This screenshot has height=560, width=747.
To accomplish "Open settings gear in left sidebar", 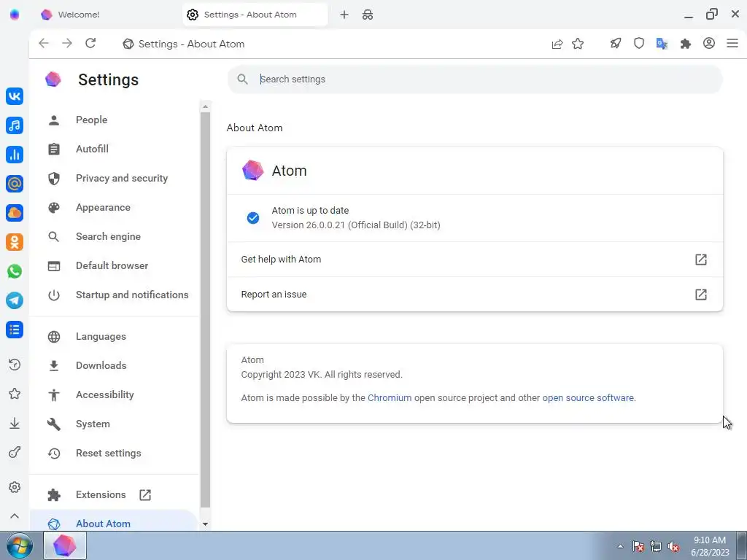I will coord(15,487).
